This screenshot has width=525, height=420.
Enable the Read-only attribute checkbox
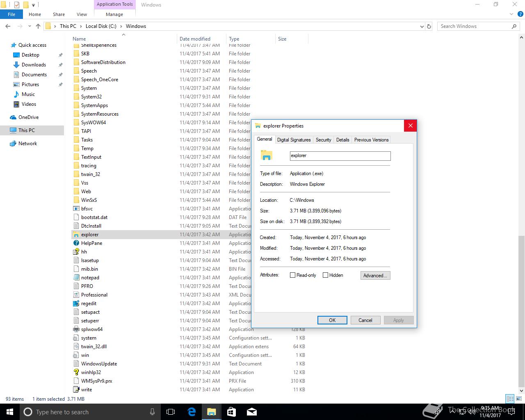coord(292,275)
